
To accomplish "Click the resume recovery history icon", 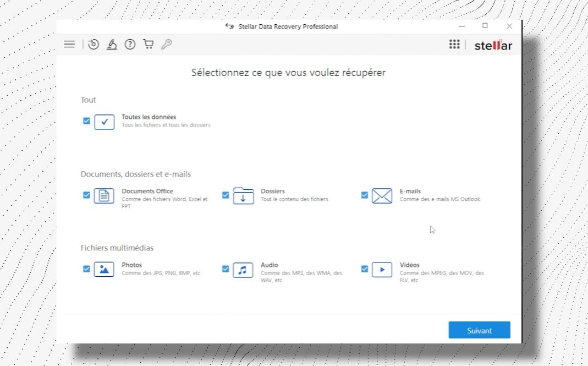I will pos(93,44).
